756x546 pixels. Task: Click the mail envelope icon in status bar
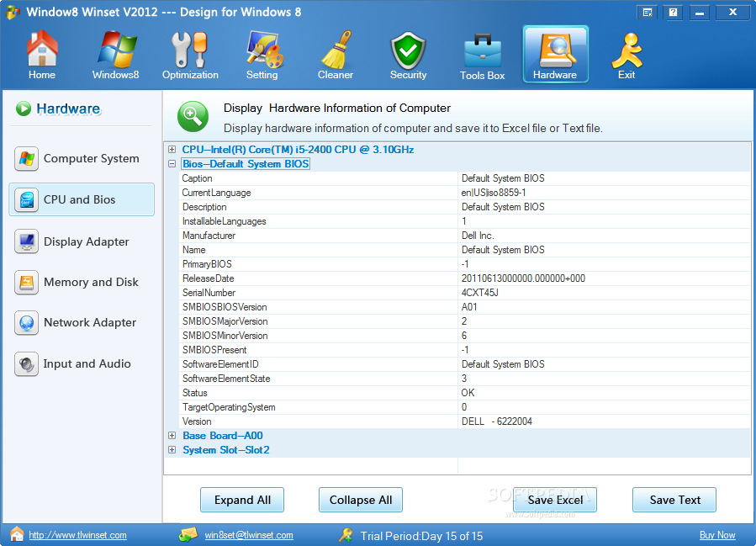click(x=188, y=534)
